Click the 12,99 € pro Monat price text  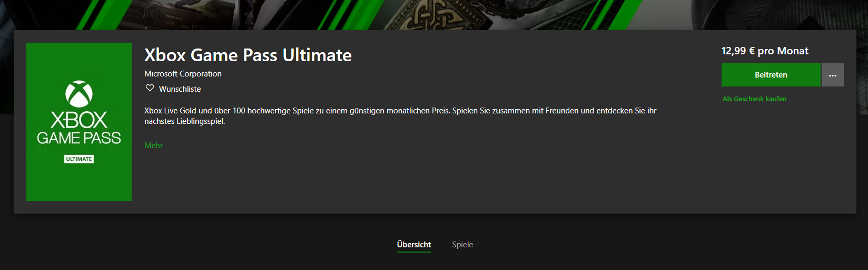tap(765, 51)
